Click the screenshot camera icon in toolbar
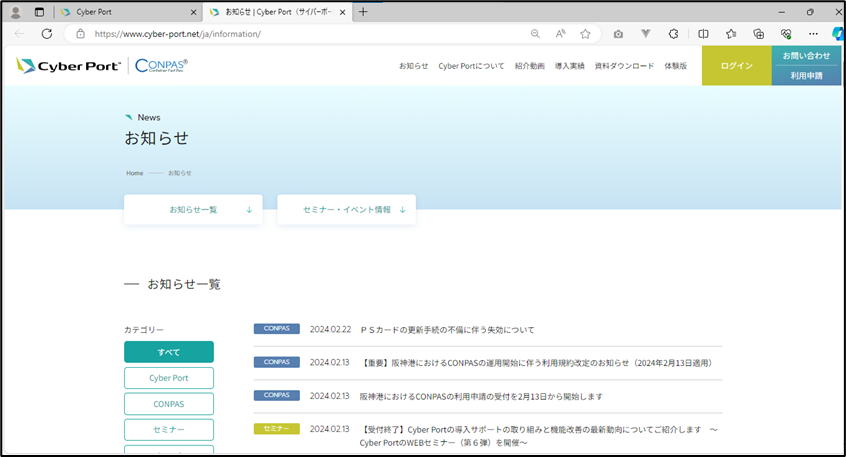 pos(618,33)
